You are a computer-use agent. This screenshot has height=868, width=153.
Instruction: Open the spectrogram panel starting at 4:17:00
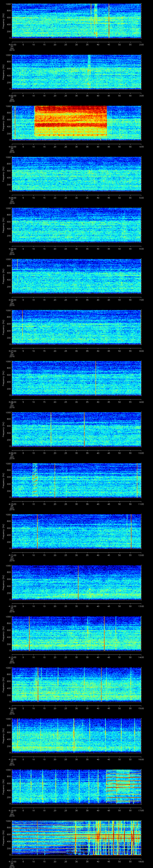coord(76,838)
